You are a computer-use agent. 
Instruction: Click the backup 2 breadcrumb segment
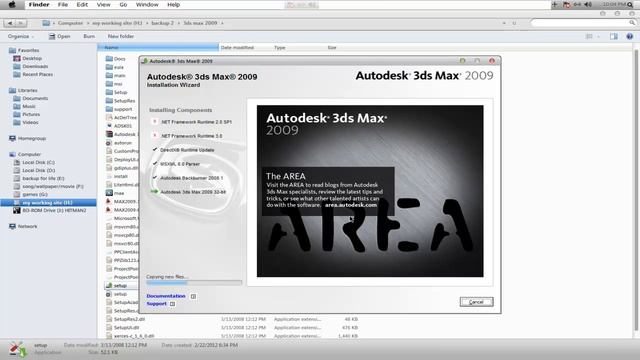162,23
